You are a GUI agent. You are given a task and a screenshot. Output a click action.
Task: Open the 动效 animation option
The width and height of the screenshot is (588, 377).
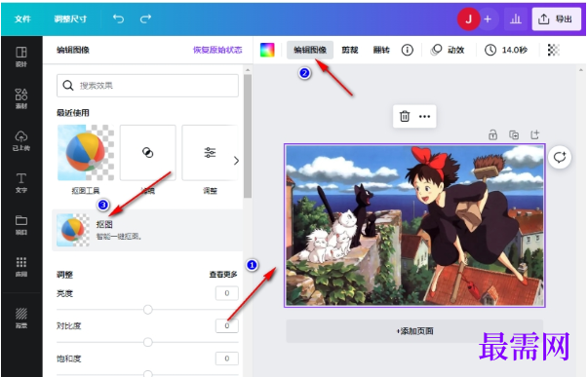pos(448,50)
